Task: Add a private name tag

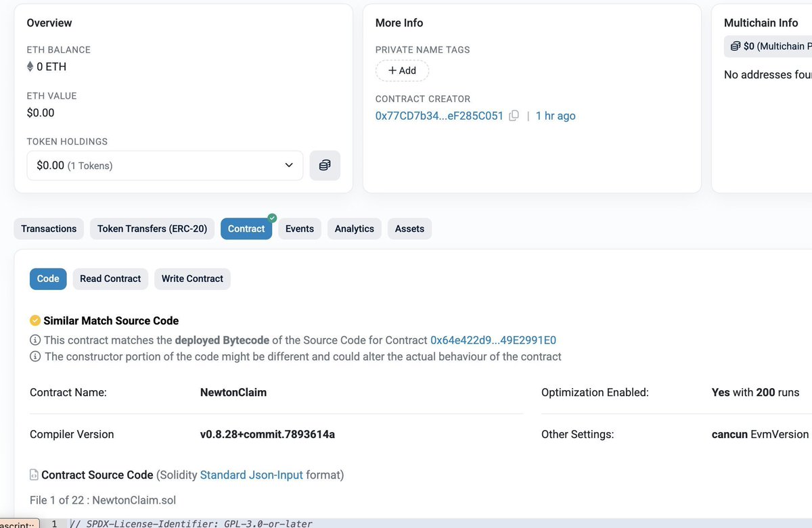Action: click(x=402, y=70)
